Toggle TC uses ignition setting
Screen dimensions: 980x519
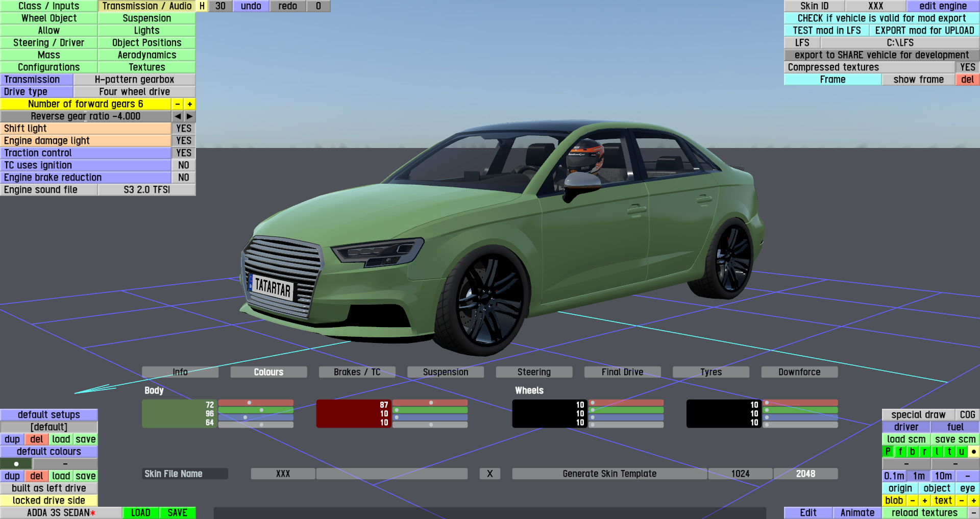click(x=184, y=165)
